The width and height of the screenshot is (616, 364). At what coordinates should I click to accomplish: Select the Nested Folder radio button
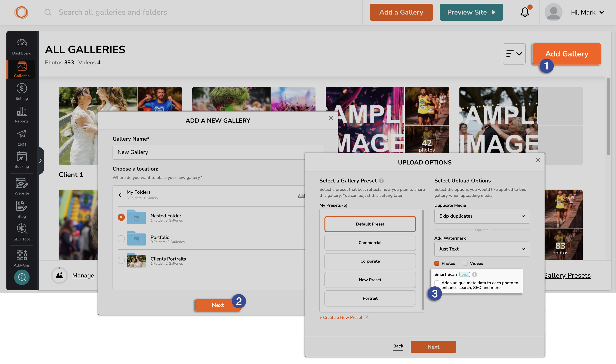(121, 217)
